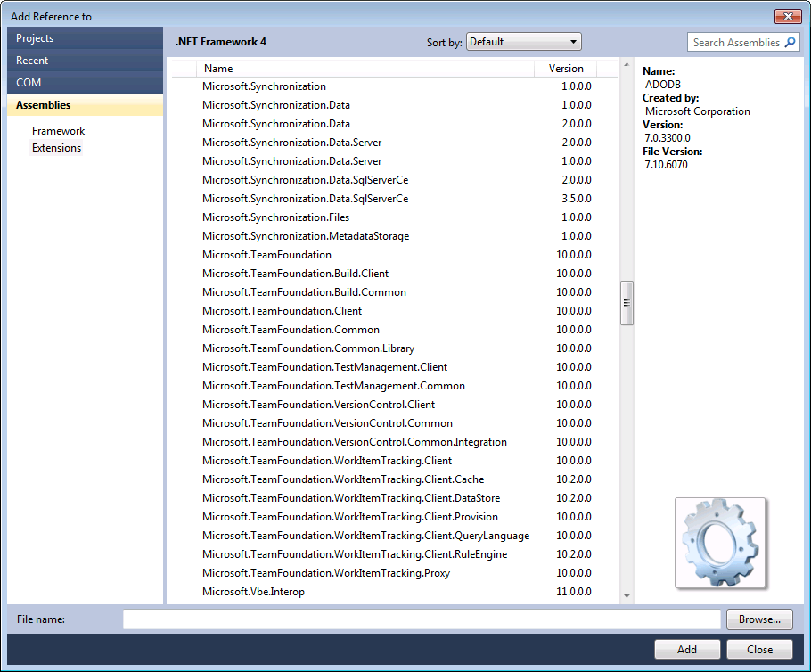This screenshot has width=811, height=672.
Task: Click the gear assembly preview image
Action: click(x=720, y=543)
